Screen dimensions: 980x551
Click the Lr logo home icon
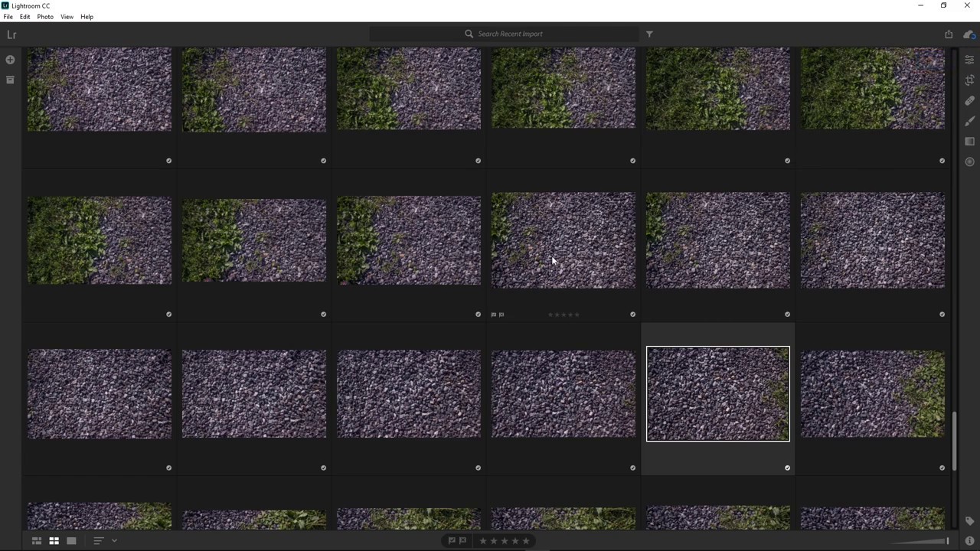pos(11,34)
